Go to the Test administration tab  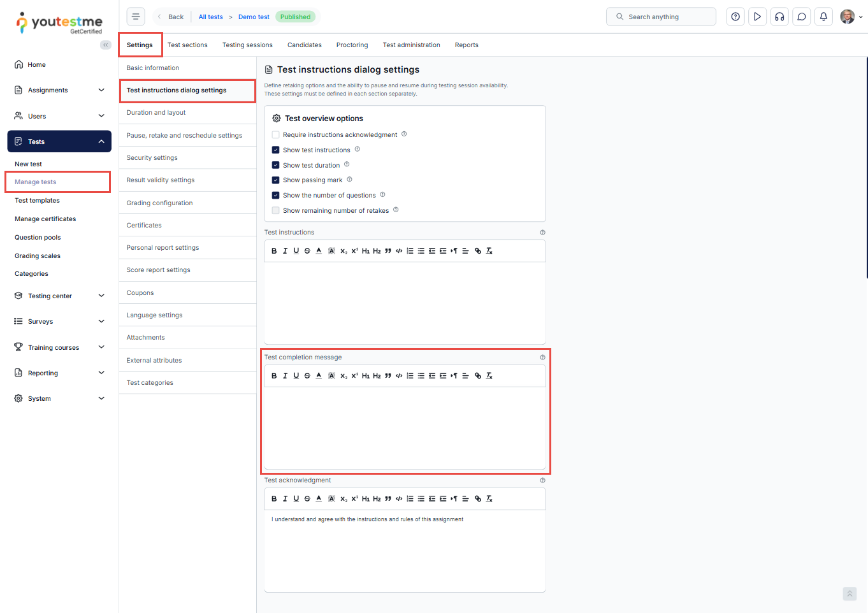tap(412, 45)
